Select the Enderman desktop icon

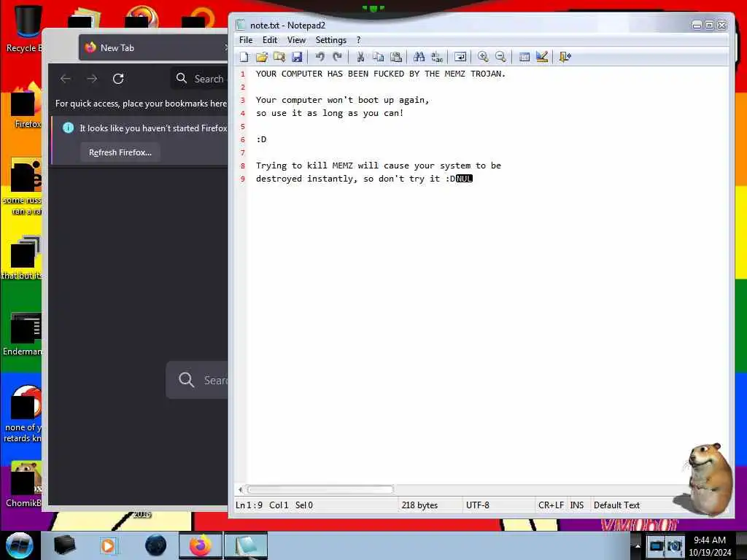click(x=24, y=334)
